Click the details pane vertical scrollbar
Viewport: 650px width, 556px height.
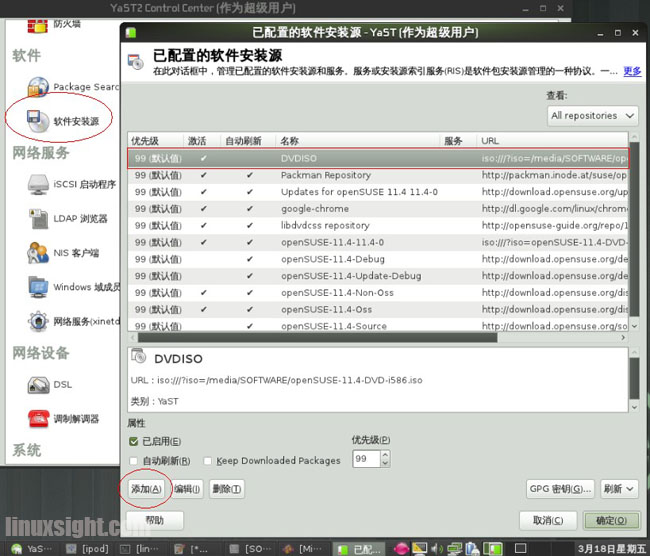[x=634, y=378]
